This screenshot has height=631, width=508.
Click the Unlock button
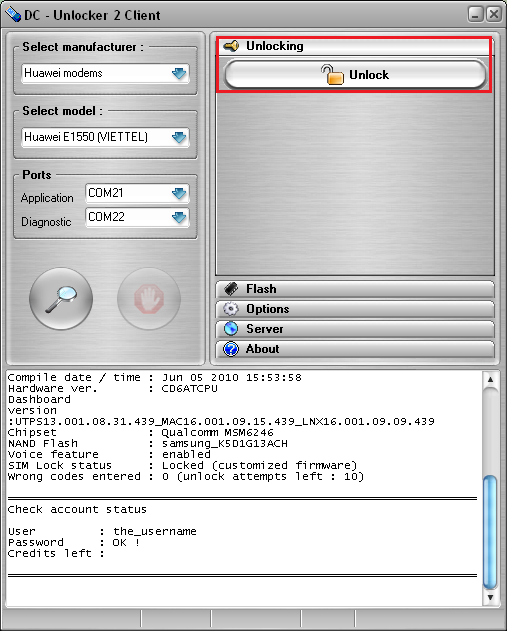pos(355,74)
